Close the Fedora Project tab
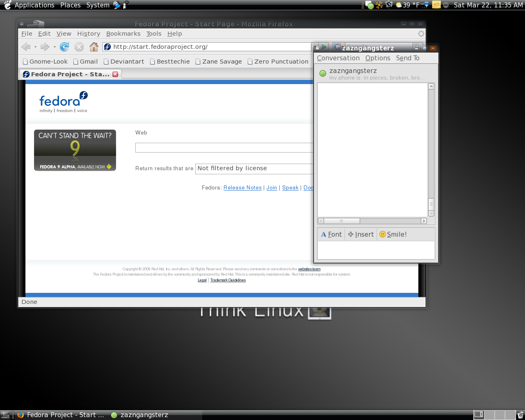The image size is (525, 420). coord(115,74)
